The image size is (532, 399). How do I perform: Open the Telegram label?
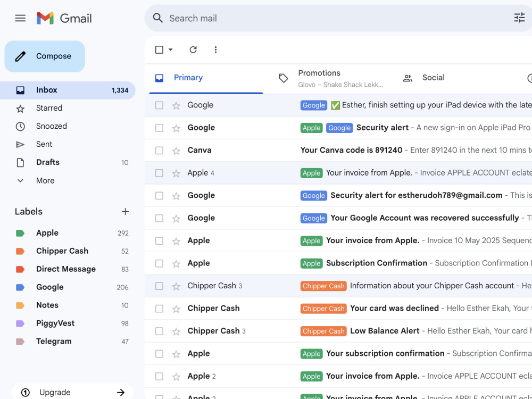(x=68, y=342)
